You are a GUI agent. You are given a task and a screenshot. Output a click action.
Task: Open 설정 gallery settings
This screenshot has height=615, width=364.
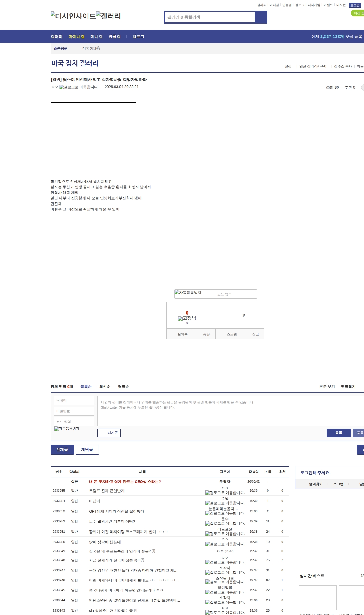[x=288, y=66]
